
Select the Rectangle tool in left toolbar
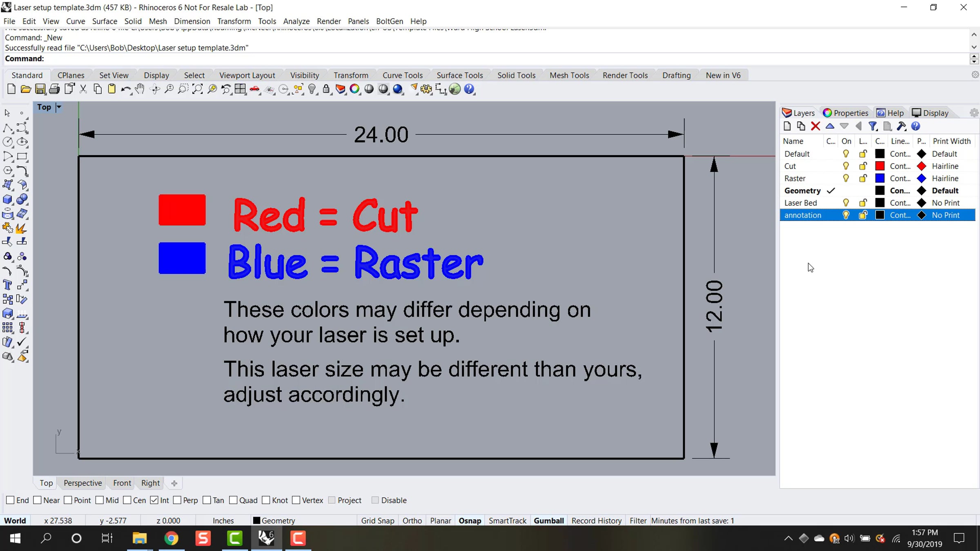tap(22, 156)
